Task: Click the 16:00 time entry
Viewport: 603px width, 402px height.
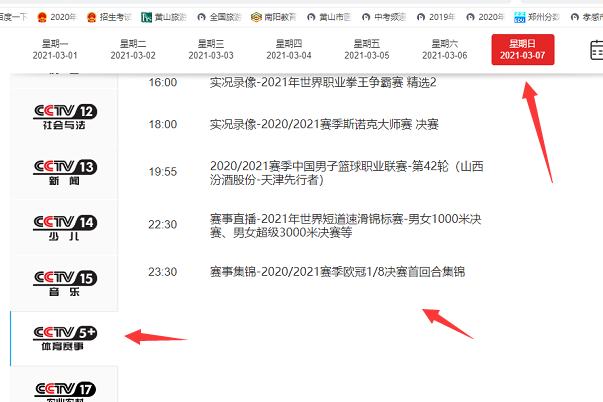Action: [163, 82]
